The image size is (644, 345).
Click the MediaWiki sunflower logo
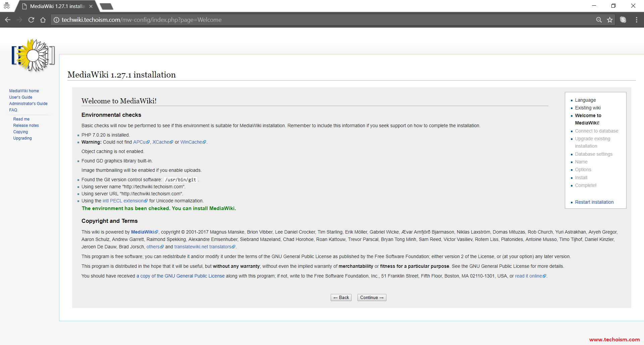[x=33, y=55]
